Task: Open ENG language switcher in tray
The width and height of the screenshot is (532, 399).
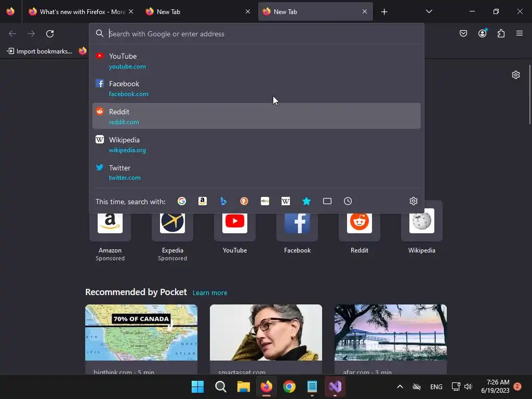Action: pyautogui.click(x=436, y=387)
